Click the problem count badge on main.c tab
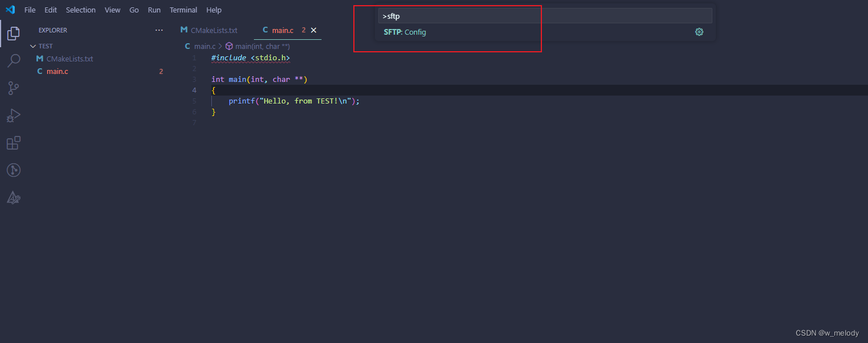 pyautogui.click(x=303, y=30)
